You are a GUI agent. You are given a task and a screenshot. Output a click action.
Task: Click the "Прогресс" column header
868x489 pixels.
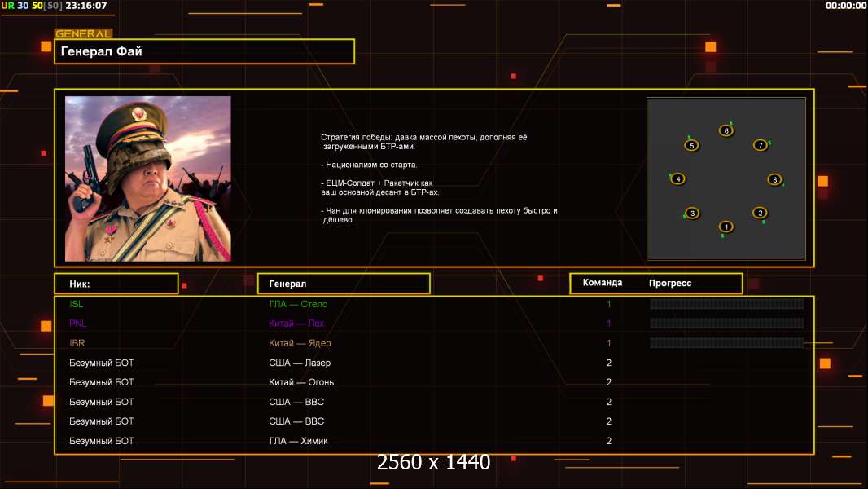coord(670,283)
